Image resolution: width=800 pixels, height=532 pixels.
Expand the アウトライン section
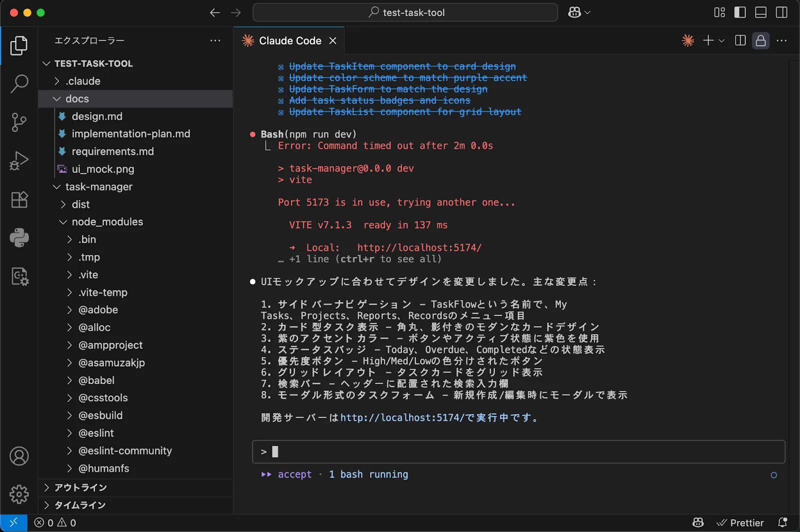pyautogui.click(x=80, y=487)
